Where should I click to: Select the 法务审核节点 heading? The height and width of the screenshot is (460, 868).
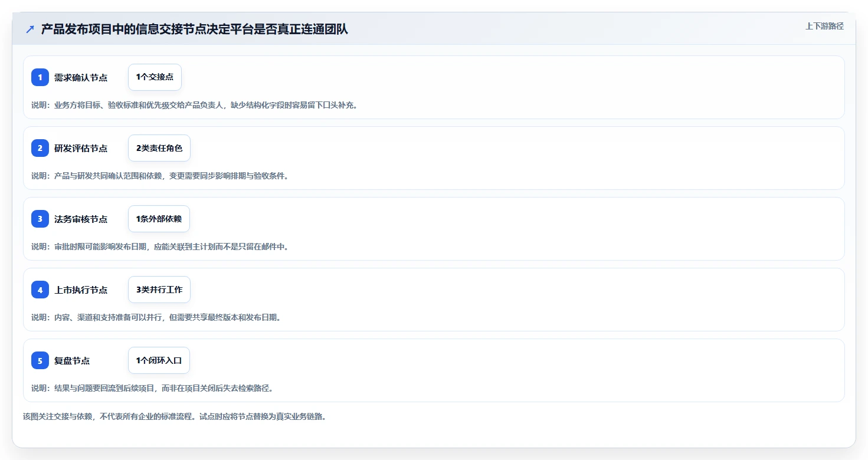81,219
